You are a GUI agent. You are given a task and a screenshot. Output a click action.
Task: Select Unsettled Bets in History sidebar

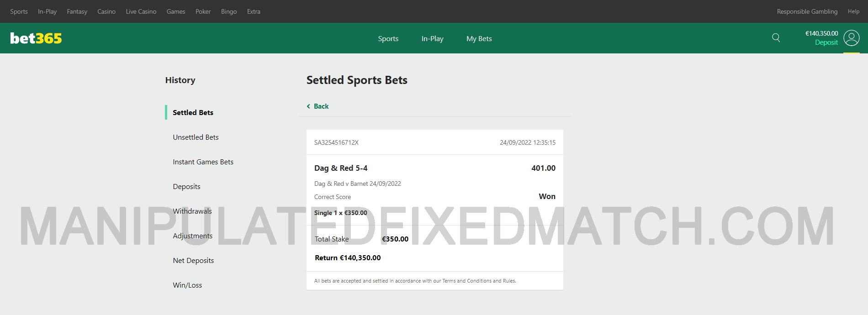(x=196, y=137)
